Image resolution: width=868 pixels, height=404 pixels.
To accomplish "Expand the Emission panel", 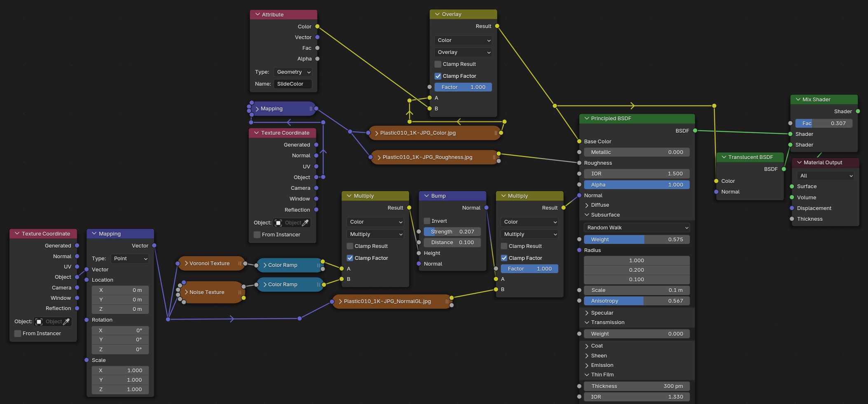I will coord(587,365).
